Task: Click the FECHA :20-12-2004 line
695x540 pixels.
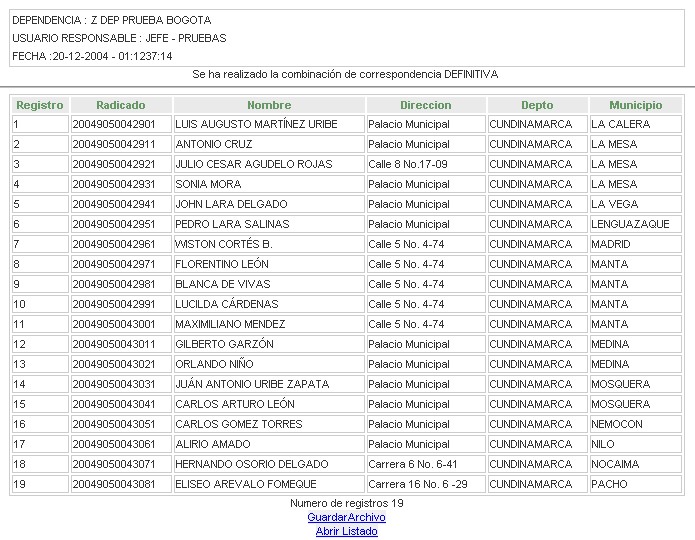Action: point(92,56)
